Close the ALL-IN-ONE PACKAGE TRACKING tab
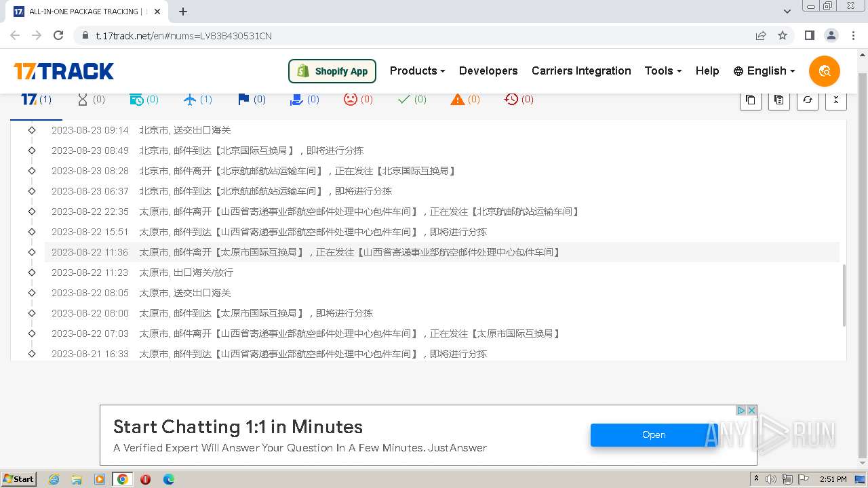 [x=157, y=12]
